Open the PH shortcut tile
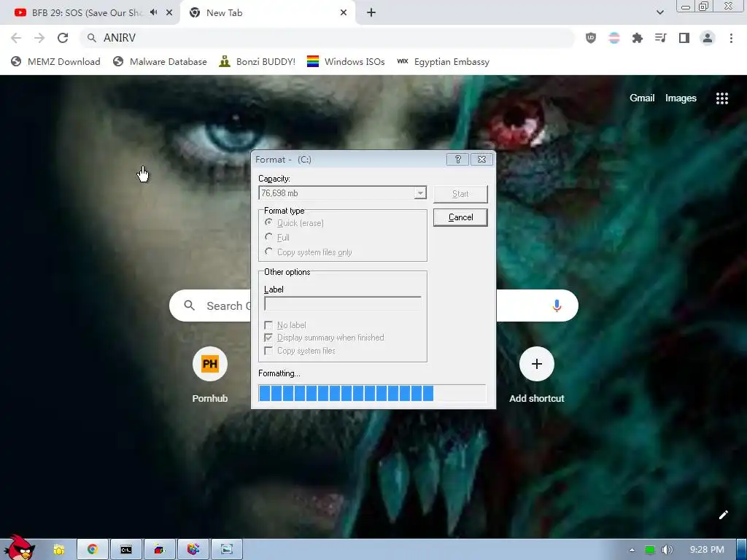Viewport: 747px width, 560px height. click(x=209, y=365)
